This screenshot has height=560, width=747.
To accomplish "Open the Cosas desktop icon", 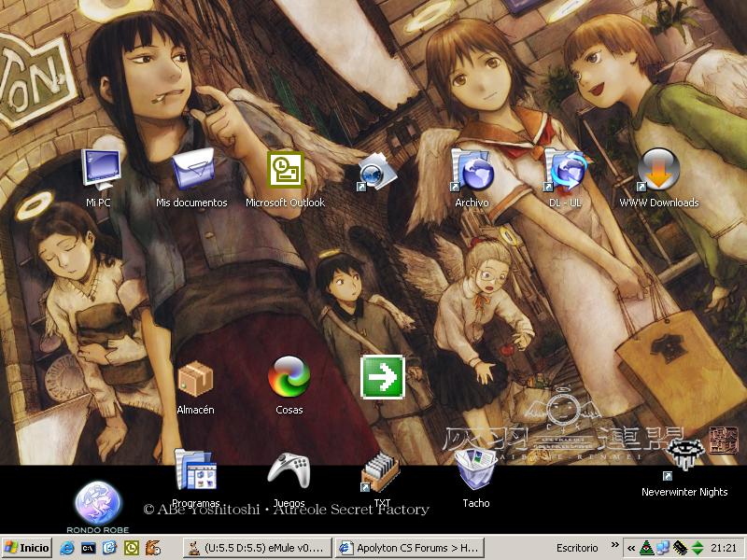I will 289,378.
